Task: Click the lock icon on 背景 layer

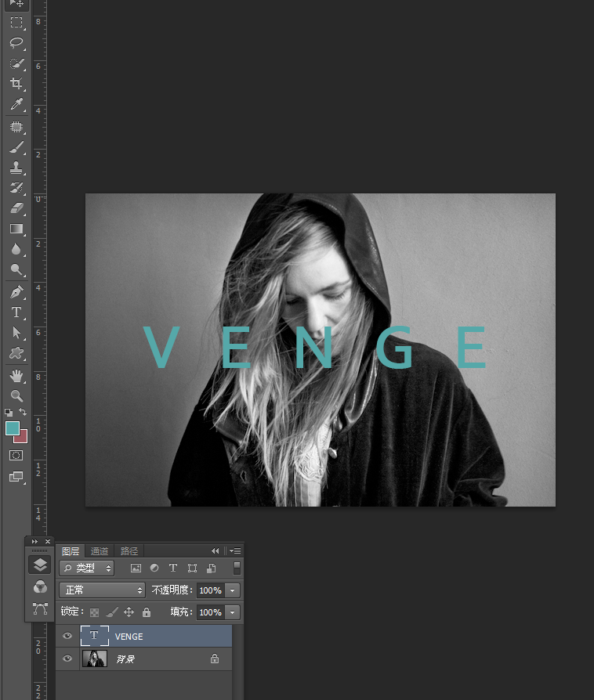Action: point(215,659)
